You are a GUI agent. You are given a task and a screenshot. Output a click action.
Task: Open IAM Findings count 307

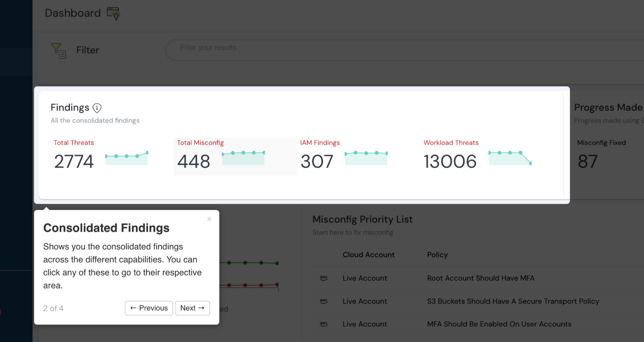tap(317, 162)
